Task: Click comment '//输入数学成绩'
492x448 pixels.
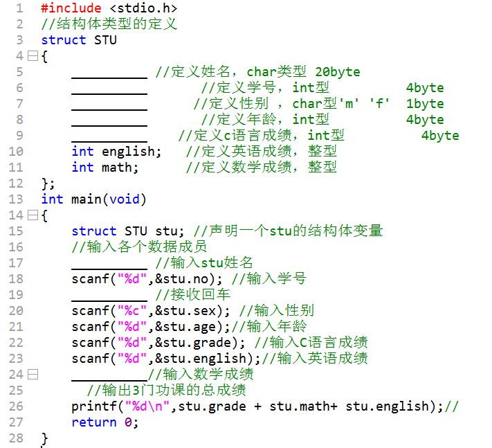Action: 201,374
